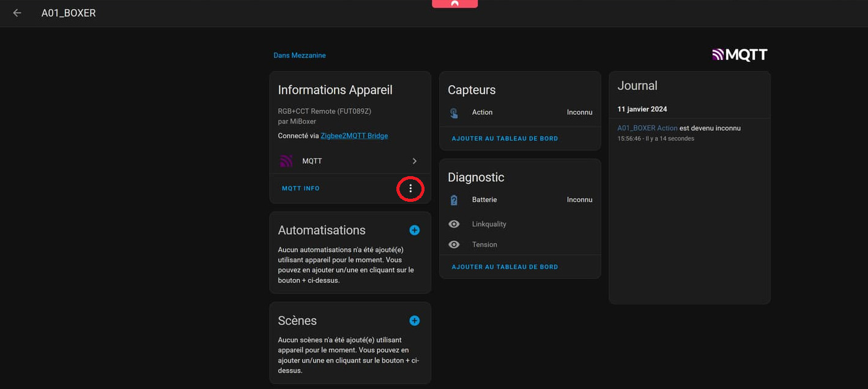Click the MQTT integration icon
The width and height of the screenshot is (868, 389).
pyautogui.click(x=286, y=161)
